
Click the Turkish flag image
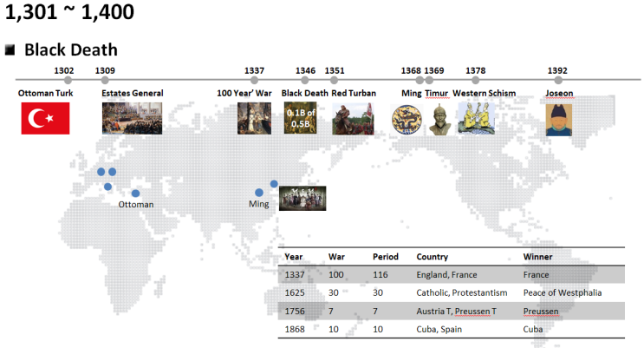pos(45,119)
